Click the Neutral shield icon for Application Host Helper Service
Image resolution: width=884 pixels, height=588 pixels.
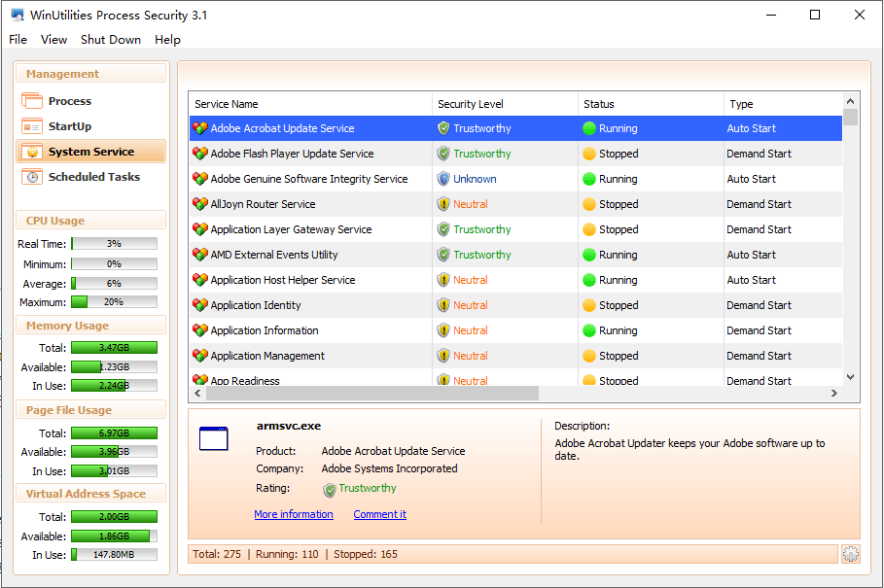click(x=443, y=280)
